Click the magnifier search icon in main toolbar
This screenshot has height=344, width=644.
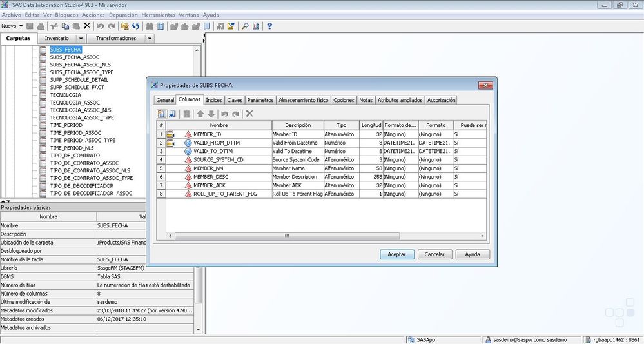(x=245, y=26)
